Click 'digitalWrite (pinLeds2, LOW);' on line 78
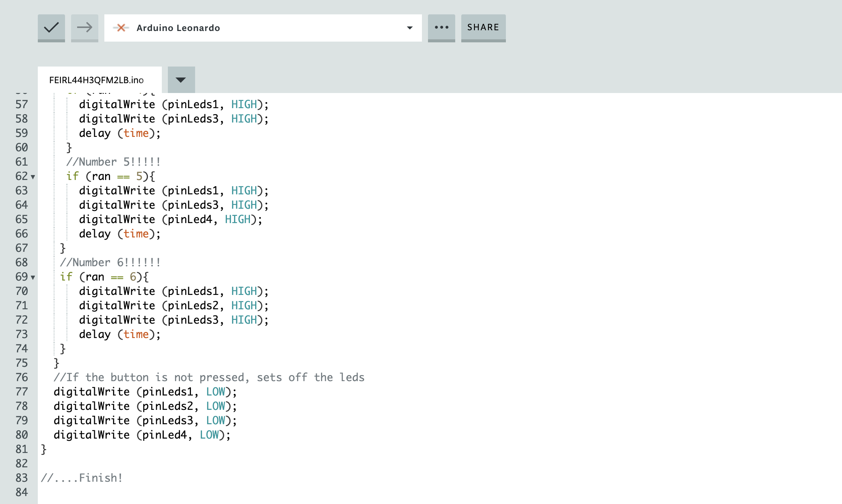The height and width of the screenshot is (504, 842). click(145, 406)
